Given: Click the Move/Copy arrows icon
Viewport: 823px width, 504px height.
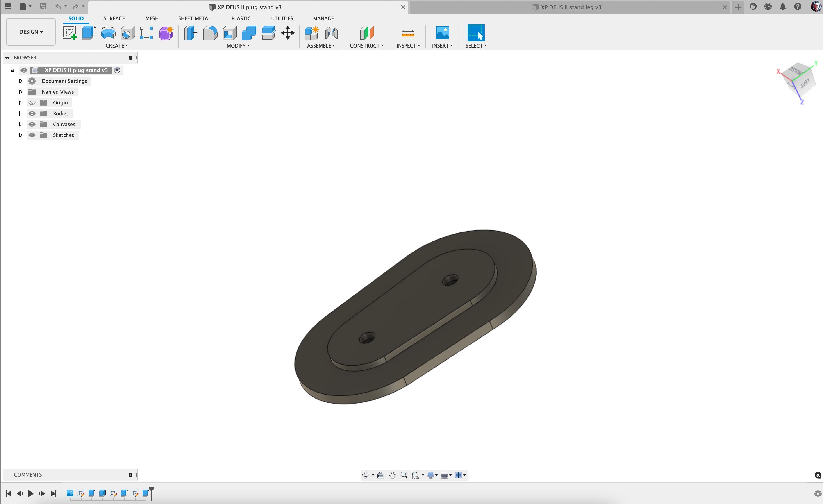Looking at the screenshot, I should point(288,33).
